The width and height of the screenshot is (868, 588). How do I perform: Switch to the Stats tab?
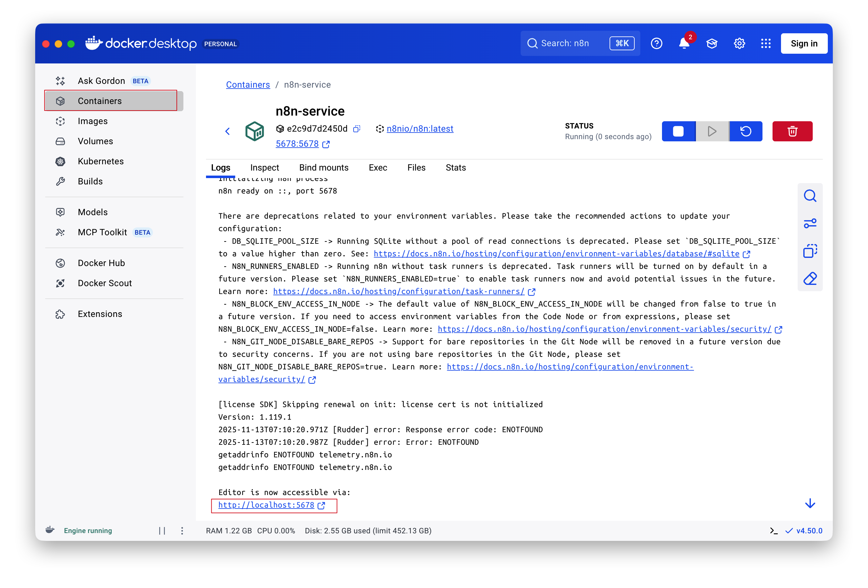(x=456, y=168)
